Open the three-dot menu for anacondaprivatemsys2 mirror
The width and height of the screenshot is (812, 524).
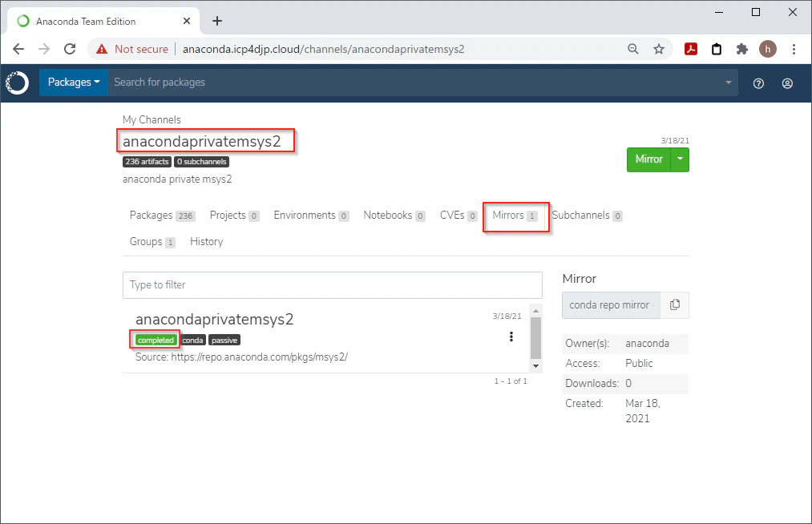click(511, 337)
